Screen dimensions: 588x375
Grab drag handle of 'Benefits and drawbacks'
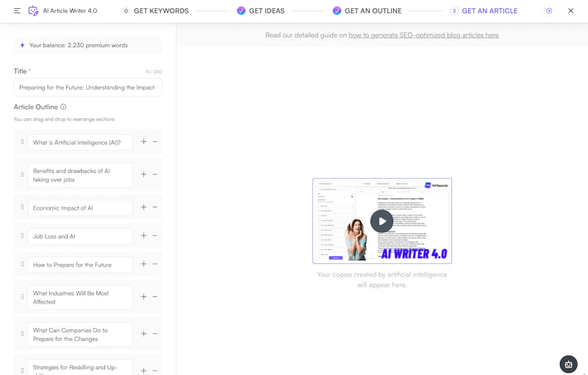[x=22, y=174]
